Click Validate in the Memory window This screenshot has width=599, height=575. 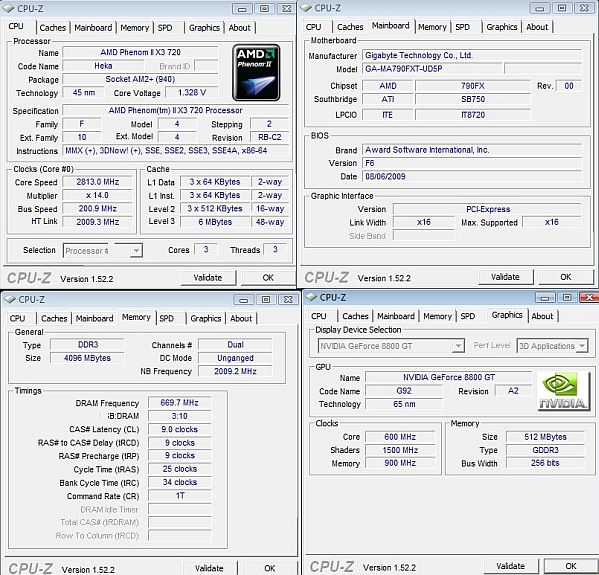click(209, 568)
